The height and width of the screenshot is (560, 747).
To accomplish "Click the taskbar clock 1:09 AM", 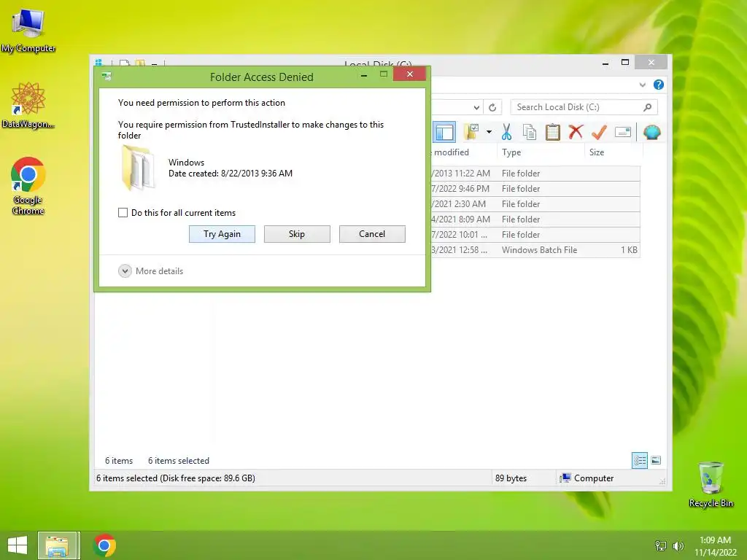I will pyautogui.click(x=715, y=545).
